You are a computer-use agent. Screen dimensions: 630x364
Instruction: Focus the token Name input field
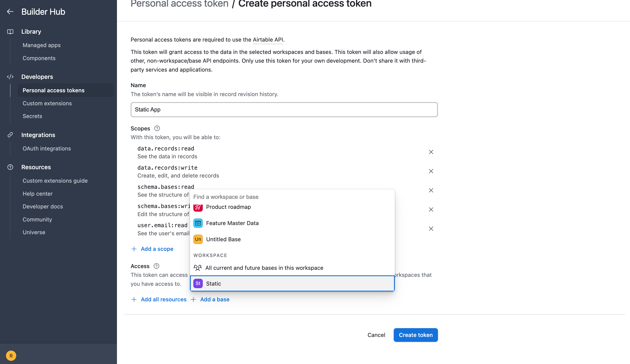pos(284,110)
